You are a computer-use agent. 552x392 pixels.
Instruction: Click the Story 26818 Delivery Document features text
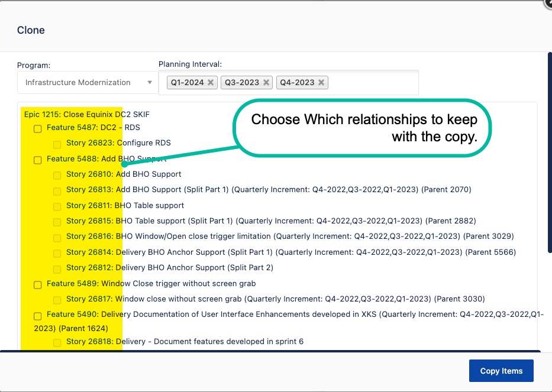point(185,342)
